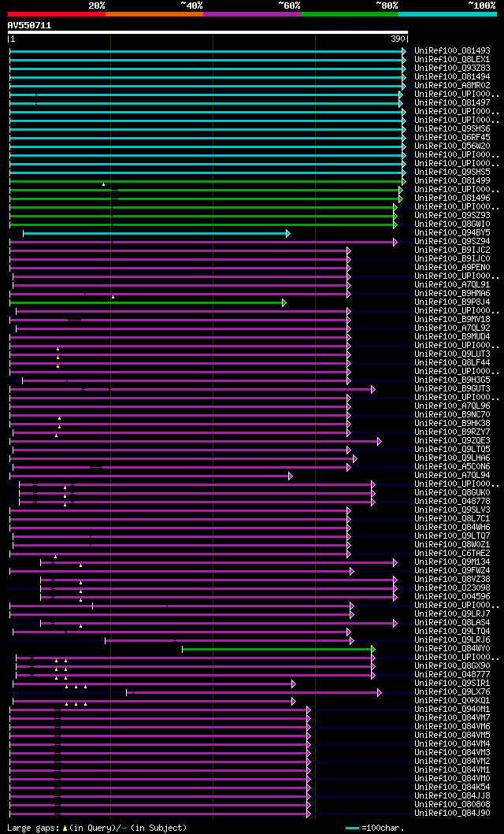Select the UniRef100_Q9SHS6 label
Screen dimensions: 504x834
[453, 128]
